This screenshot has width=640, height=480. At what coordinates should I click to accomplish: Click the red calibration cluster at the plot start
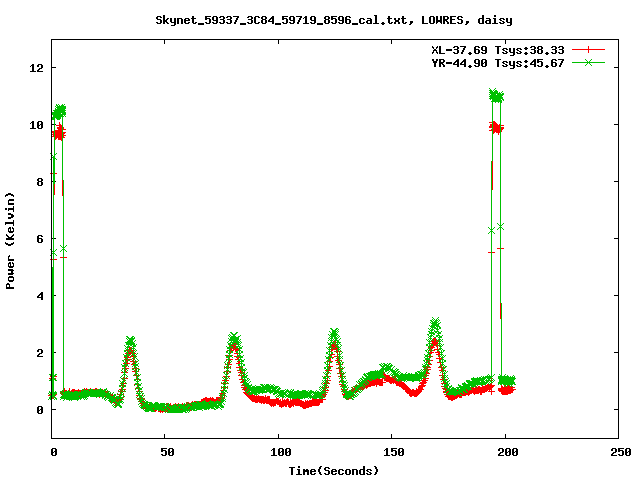point(60,132)
